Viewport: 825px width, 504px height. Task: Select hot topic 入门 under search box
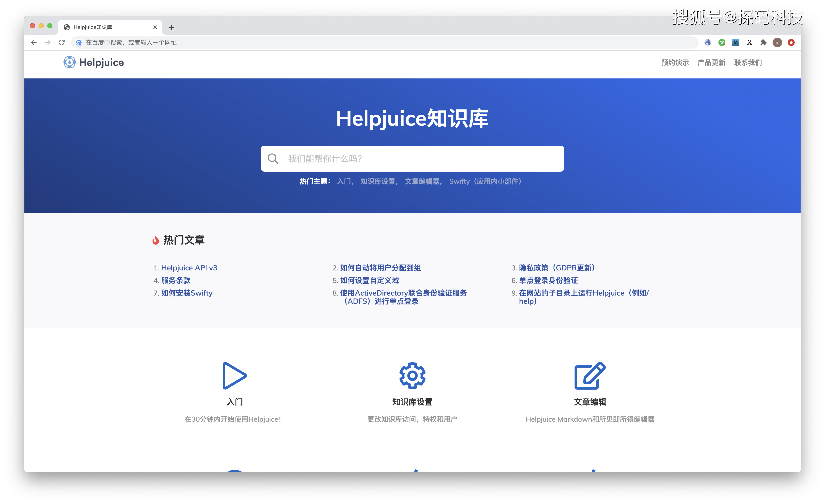click(344, 182)
